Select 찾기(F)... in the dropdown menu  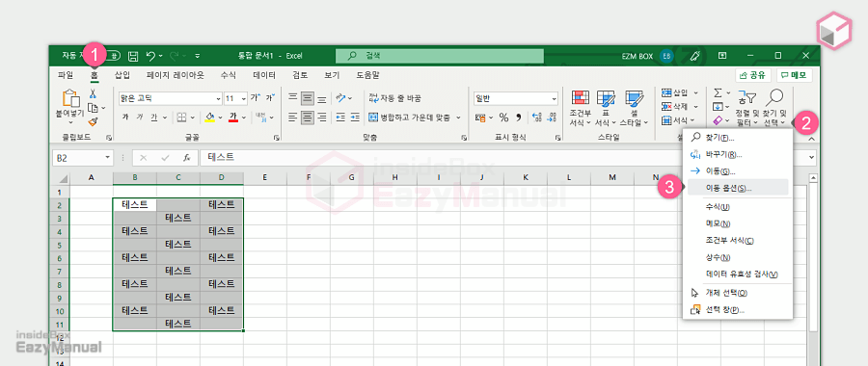pos(738,138)
